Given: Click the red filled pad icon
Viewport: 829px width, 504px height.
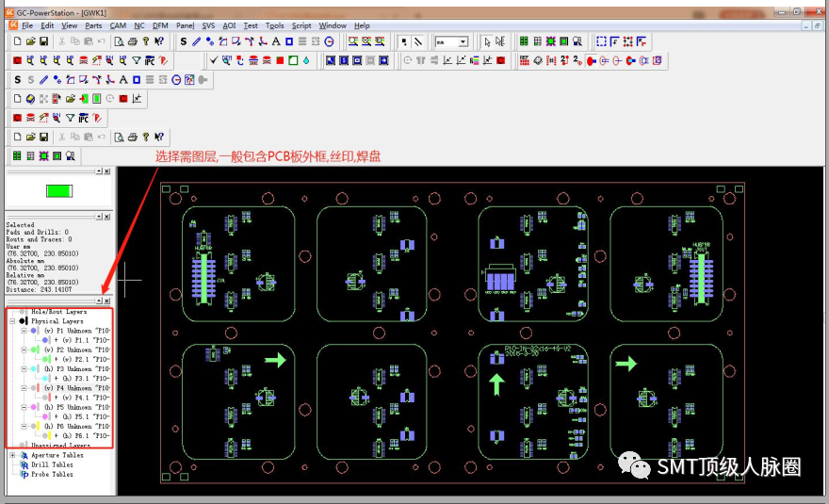Looking at the screenshot, I should (x=591, y=60).
